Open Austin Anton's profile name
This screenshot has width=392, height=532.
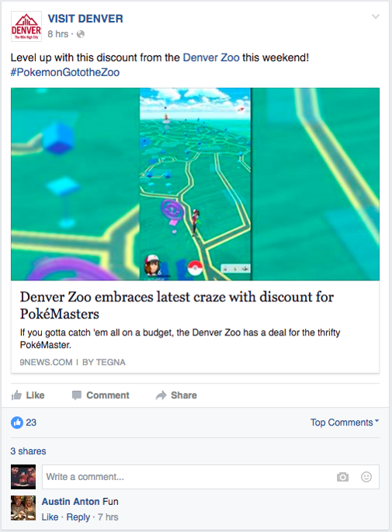pyautogui.click(x=71, y=502)
